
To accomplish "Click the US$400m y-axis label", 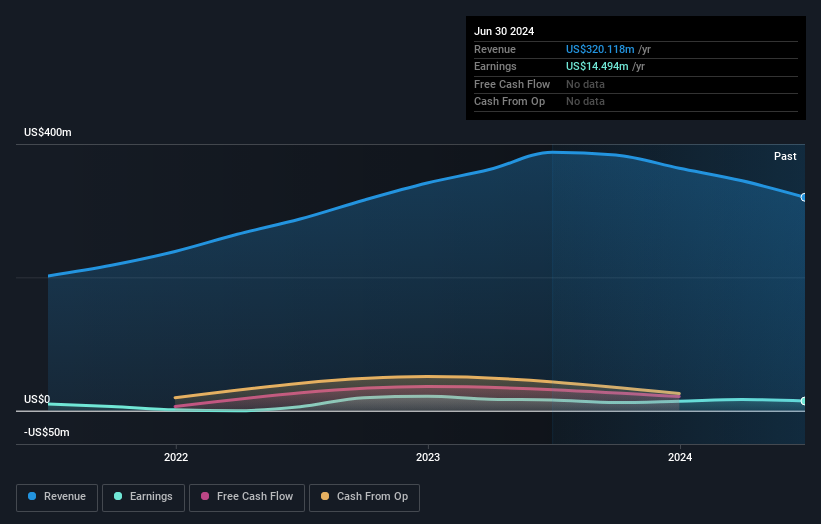I will pyautogui.click(x=48, y=132).
